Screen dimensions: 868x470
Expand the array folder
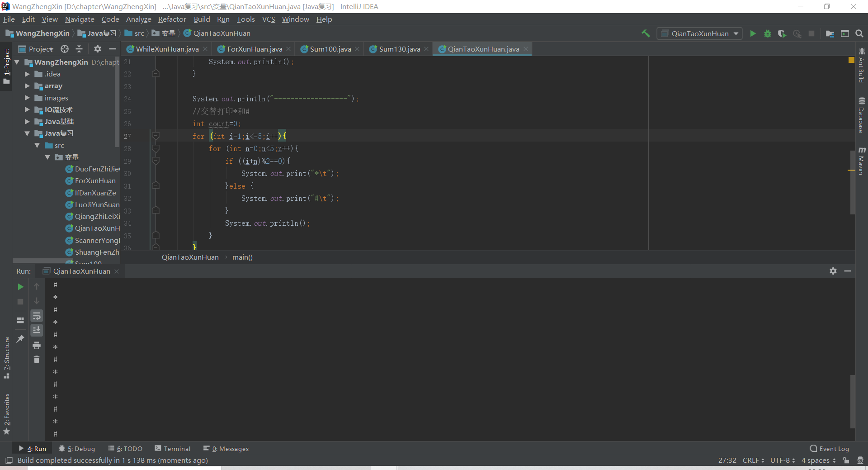(x=27, y=85)
